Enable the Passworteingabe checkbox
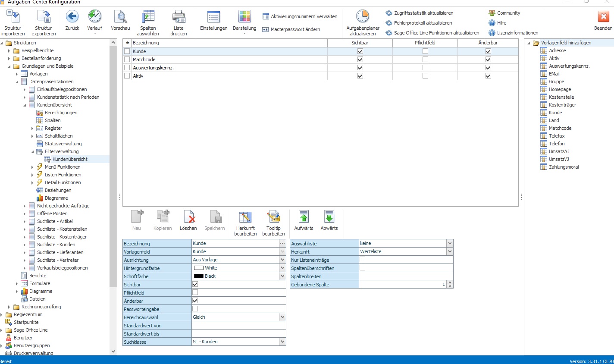Screen dimensions: 614x364 coord(195,309)
